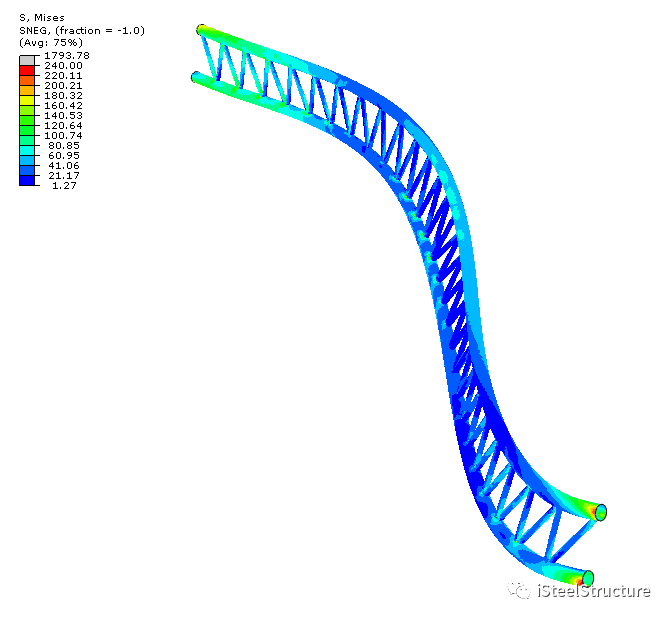Click the '(Avg: 75%)' legend text
This screenshot has height=618, width=672.
[x=51, y=42]
